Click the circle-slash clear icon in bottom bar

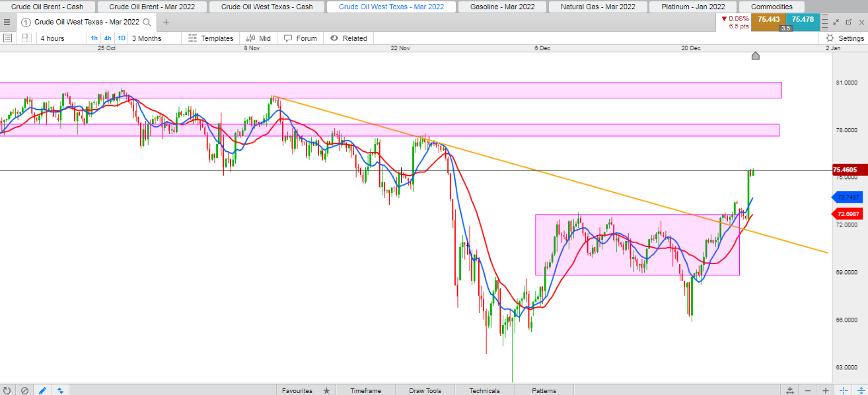(25, 390)
